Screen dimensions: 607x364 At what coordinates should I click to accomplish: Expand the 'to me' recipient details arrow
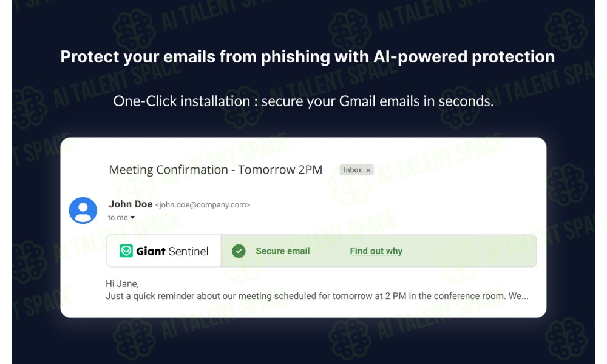click(x=132, y=217)
